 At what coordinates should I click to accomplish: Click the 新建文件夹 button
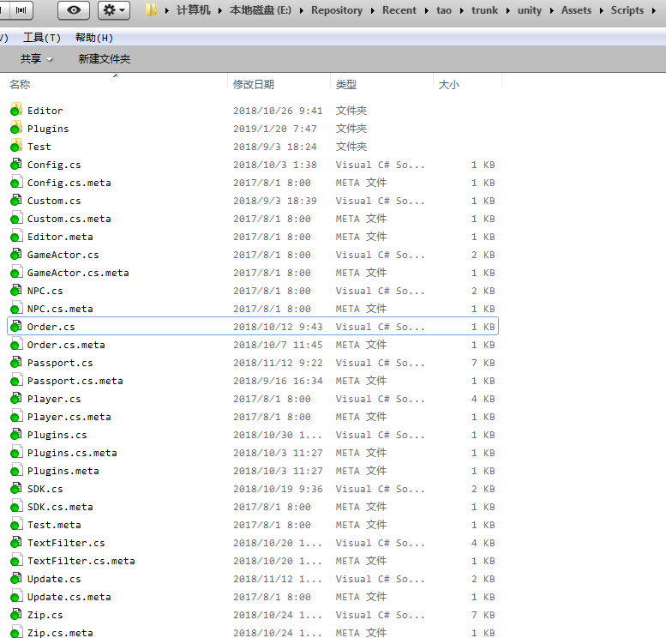pos(104,58)
